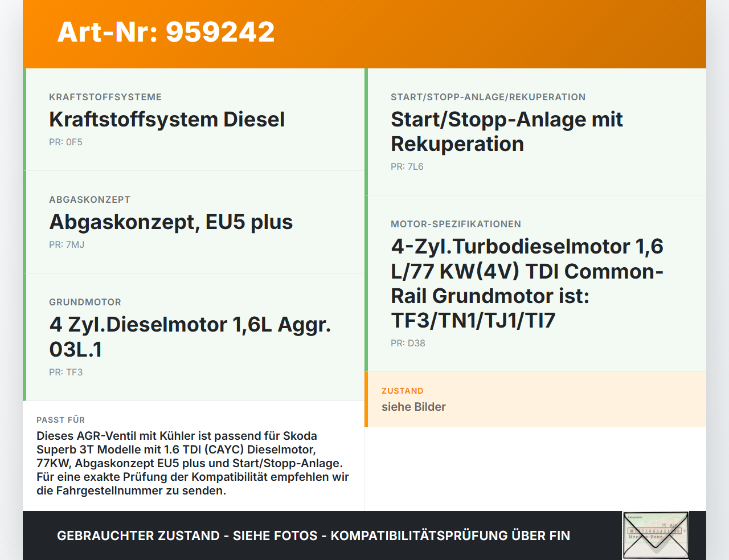Click the green bar beside Grundmotor
Viewport: 729px width, 560px height.
click(24, 336)
